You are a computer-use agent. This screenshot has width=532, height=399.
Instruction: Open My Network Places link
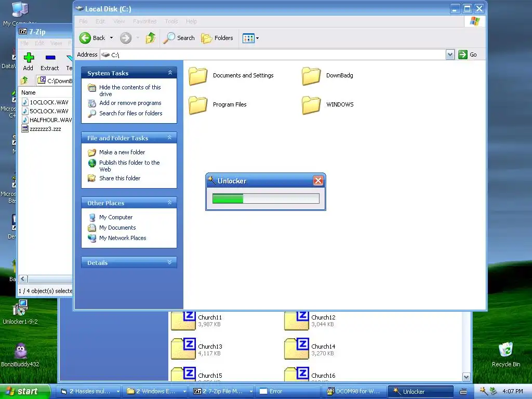pyautogui.click(x=123, y=238)
